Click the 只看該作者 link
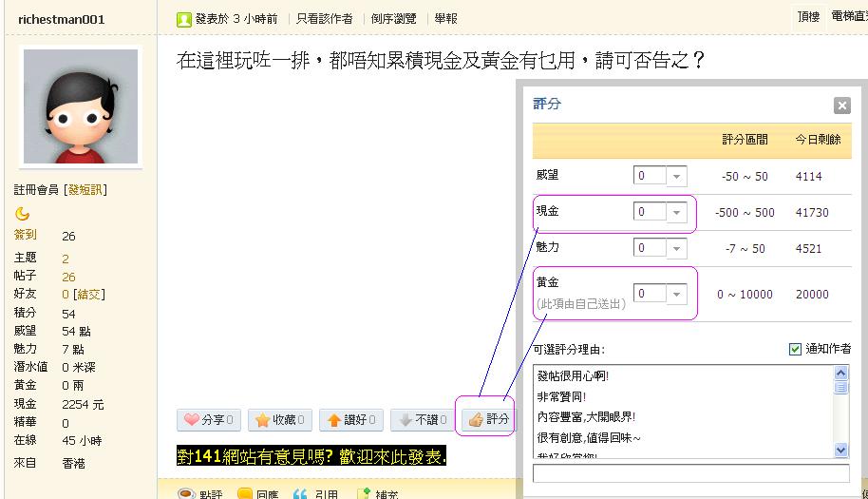 tap(324, 18)
